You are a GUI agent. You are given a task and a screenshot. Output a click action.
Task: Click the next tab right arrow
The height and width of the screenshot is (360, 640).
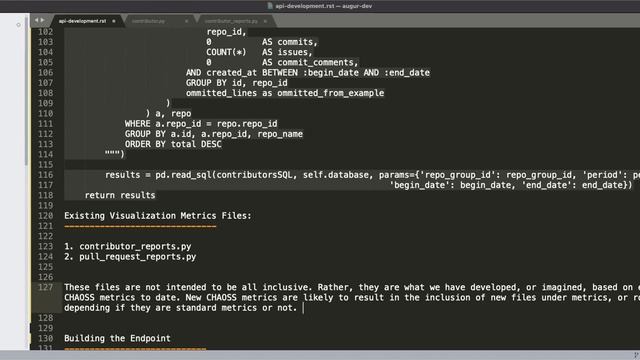[42, 20]
